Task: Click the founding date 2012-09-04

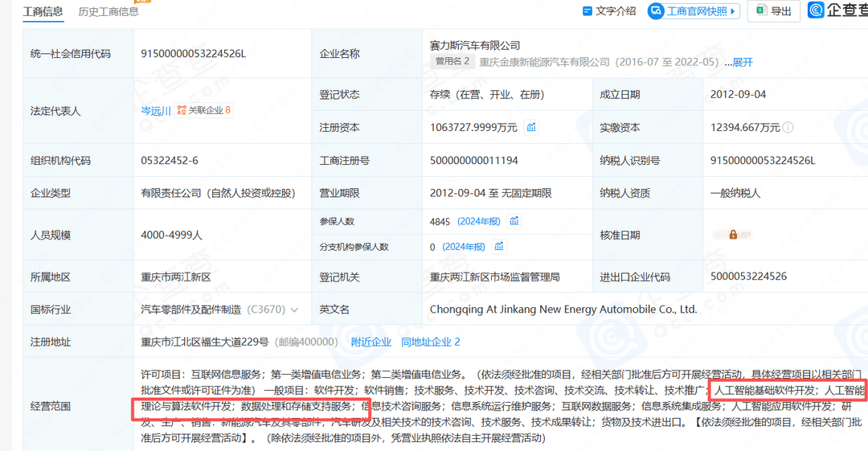Action: pyautogui.click(x=739, y=95)
